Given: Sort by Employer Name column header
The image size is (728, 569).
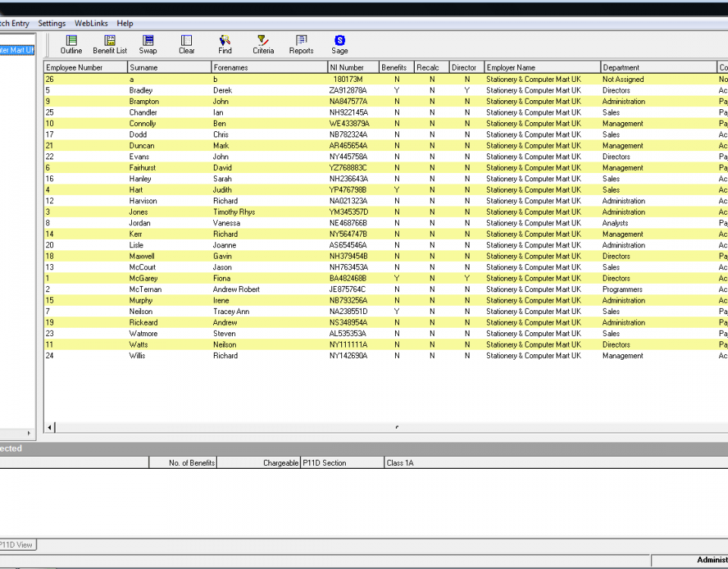Looking at the screenshot, I should pos(542,68).
